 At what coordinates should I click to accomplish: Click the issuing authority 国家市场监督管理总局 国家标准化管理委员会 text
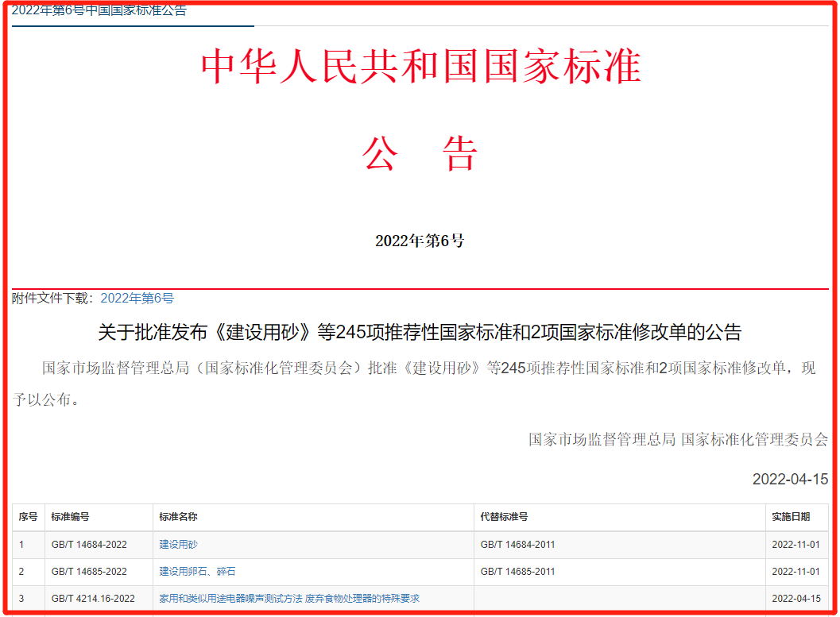click(677, 438)
